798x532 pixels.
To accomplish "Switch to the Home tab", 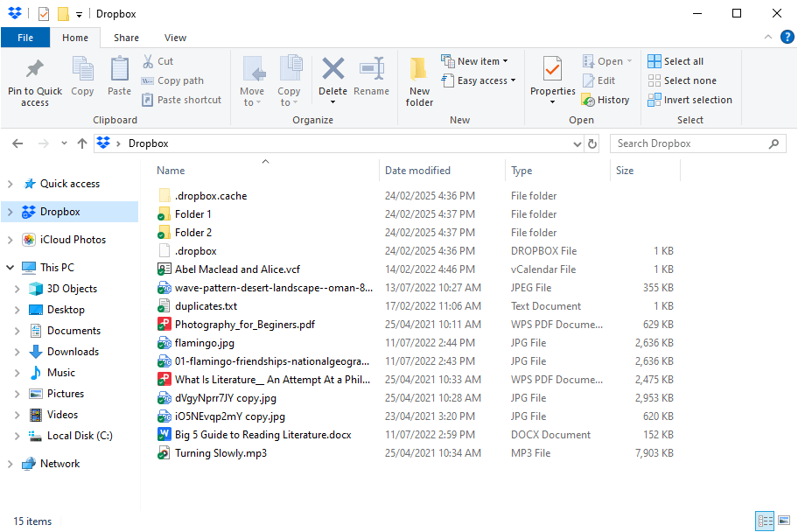I will point(75,38).
